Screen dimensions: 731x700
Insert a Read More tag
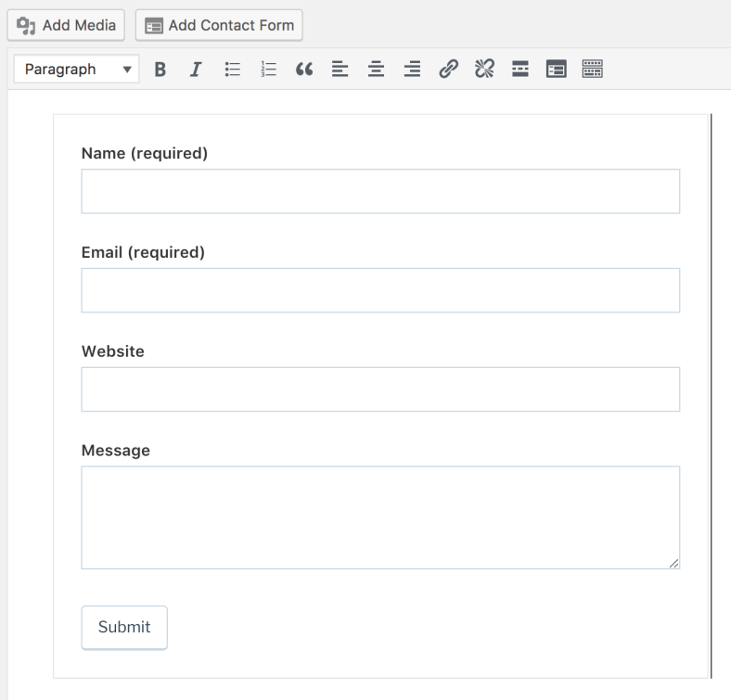tap(520, 70)
